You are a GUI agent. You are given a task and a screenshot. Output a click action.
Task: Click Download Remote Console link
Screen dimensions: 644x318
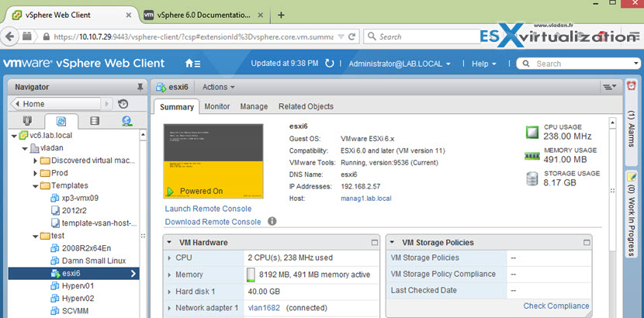pyautogui.click(x=213, y=222)
